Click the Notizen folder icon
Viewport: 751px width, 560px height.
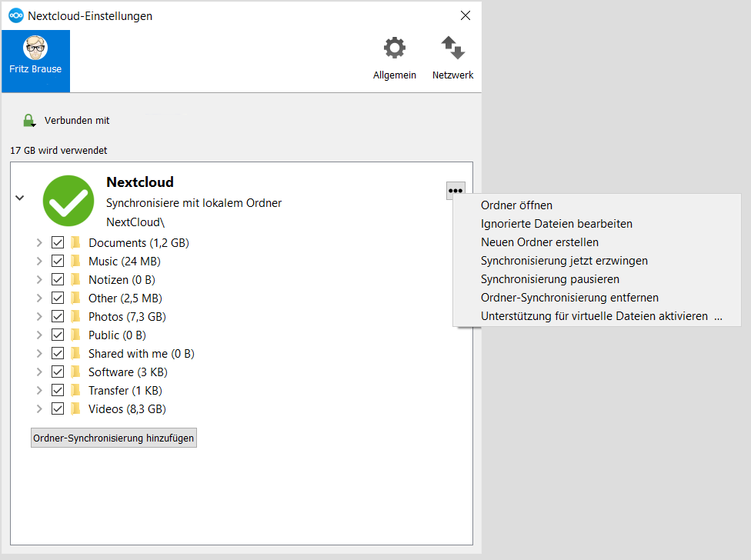pos(75,279)
